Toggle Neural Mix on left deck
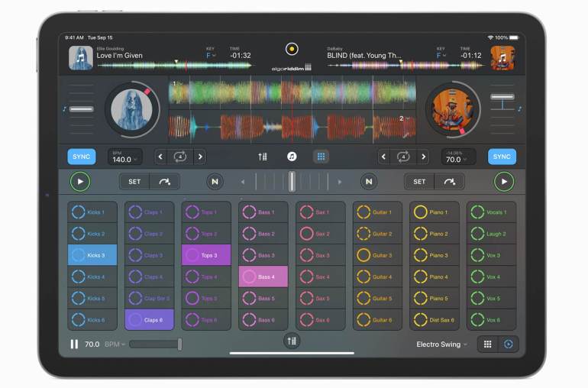 [x=215, y=182]
